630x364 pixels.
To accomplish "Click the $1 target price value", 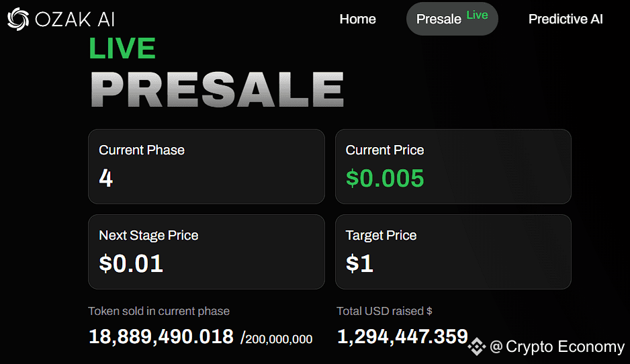I will (359, 263).
